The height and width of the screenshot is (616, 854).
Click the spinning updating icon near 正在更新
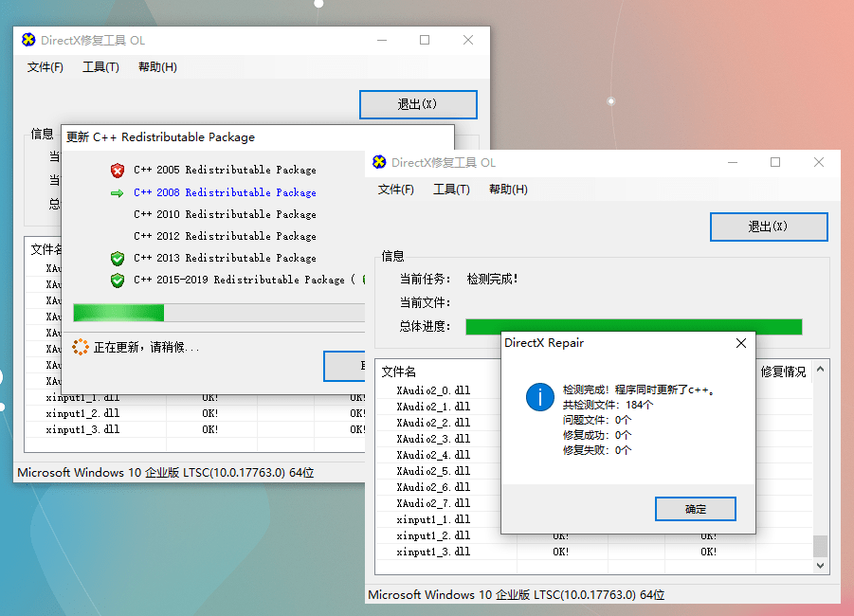pos(81,347)
